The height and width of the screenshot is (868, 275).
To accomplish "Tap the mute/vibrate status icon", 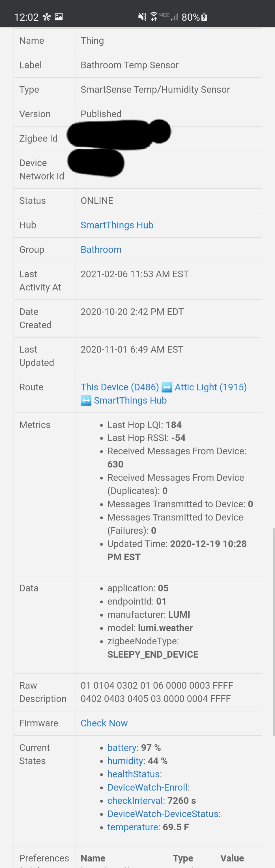I will click(142, 16).
